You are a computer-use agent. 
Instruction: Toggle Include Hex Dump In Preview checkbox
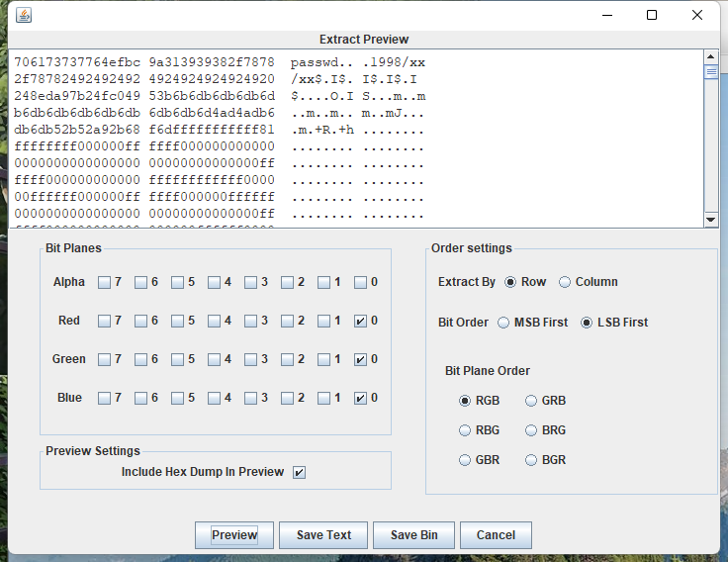click(x=299, y=472)
